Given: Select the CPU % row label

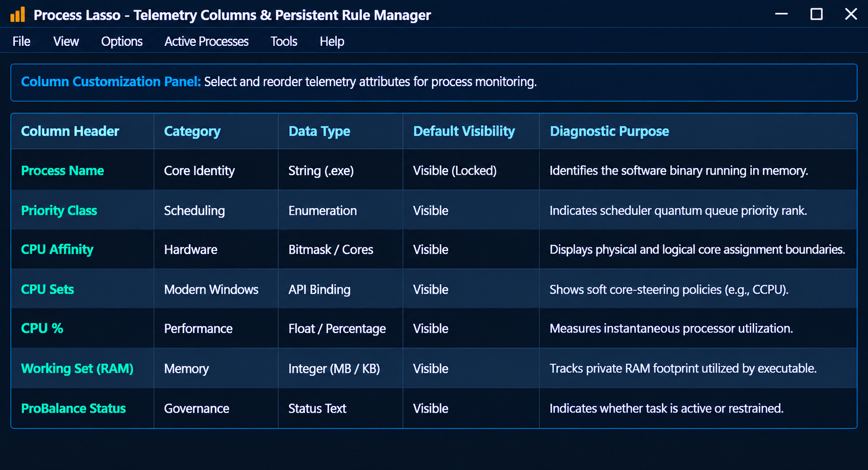Looking at the screenshot, I should click(42, 328).
